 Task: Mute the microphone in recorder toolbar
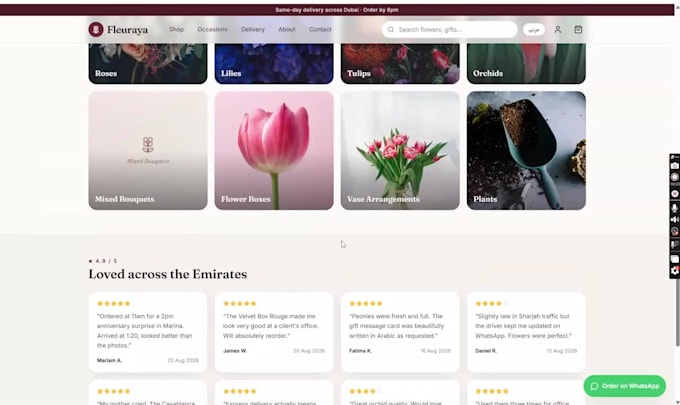tap(675, 209)
